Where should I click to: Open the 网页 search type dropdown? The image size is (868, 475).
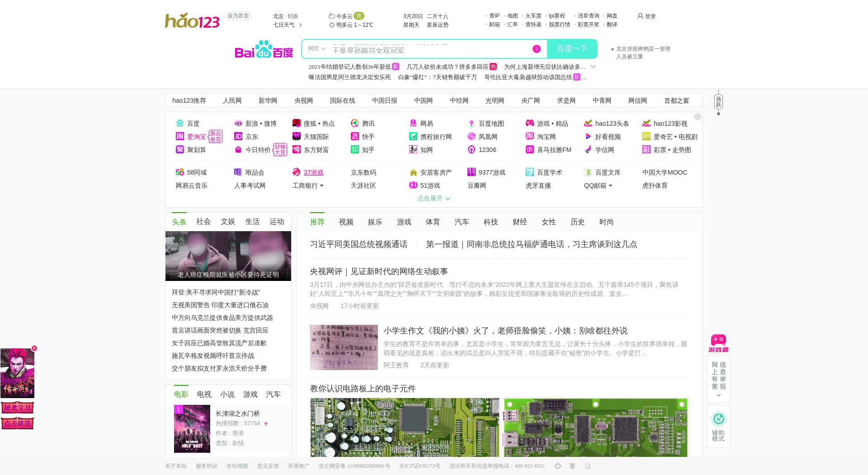pos(316,49)
